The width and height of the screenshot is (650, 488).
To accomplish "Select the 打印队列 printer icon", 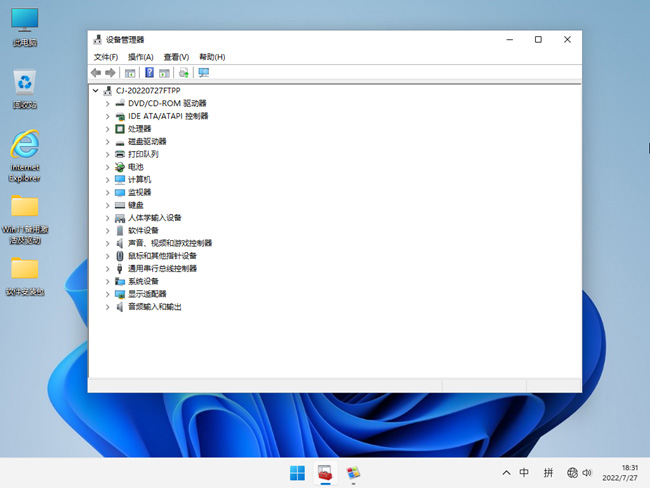I will (120, 154).
